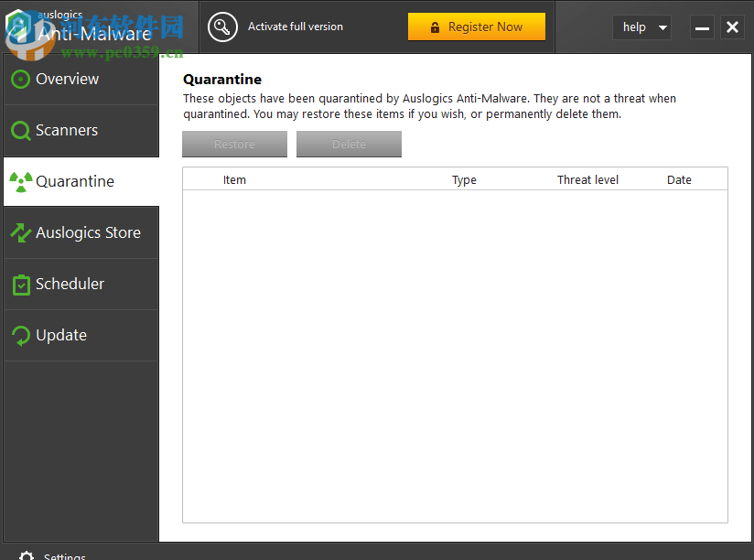754x560 pixels.
Task: Open the Scheduler calendar icon
Action: click(20, 284)
